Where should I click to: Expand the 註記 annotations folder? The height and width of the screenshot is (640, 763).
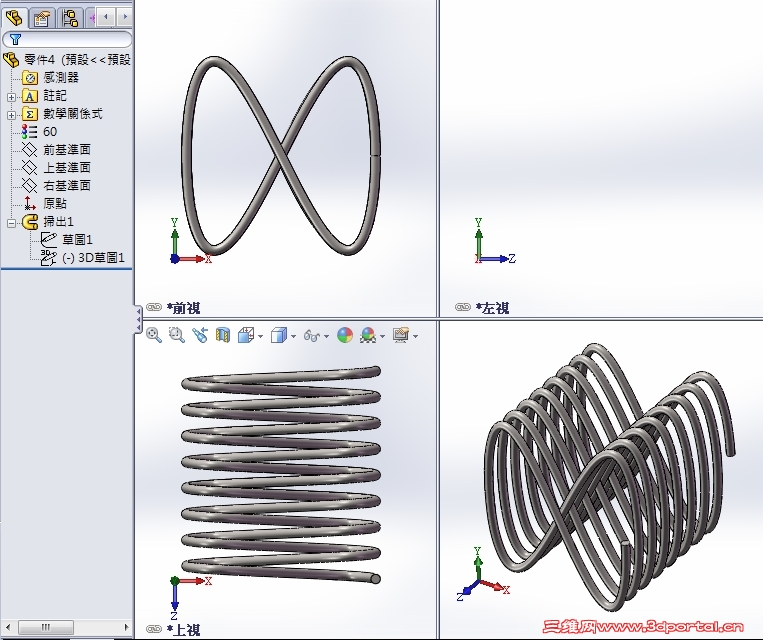(x=11, y=97)
